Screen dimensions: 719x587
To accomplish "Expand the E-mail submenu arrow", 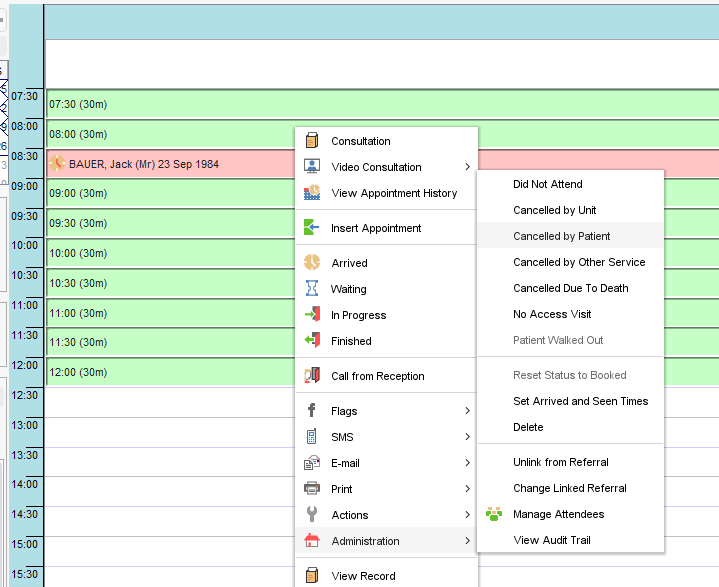I will tap(467, 463).
